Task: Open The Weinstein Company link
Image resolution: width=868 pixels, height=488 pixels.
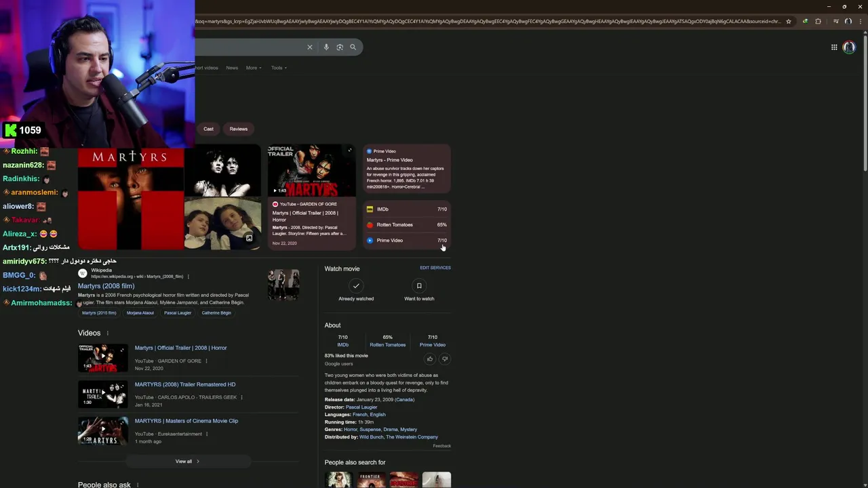Action: tap(412, 437)
